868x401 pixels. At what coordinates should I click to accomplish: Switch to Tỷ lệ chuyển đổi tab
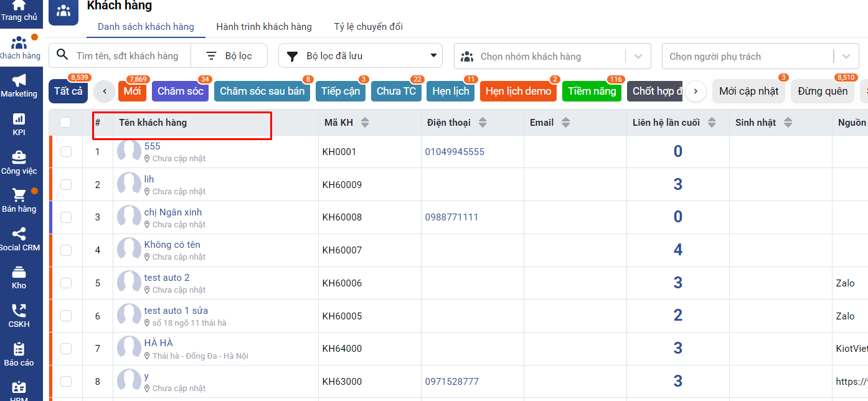(368, 27)
